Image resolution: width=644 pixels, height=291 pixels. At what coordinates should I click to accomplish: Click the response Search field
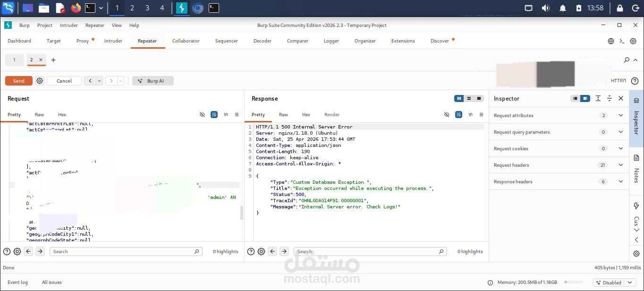[370, 251]
